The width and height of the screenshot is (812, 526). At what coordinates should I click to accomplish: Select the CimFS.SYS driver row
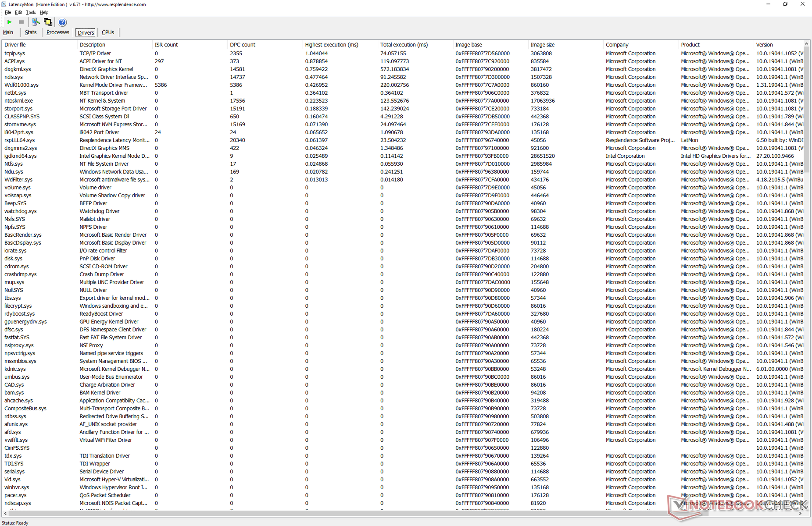[x=403, y=448]
